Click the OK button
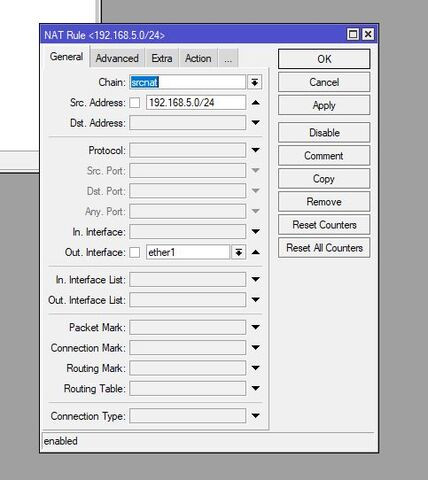The image size is (428, 480). [324, 59]
